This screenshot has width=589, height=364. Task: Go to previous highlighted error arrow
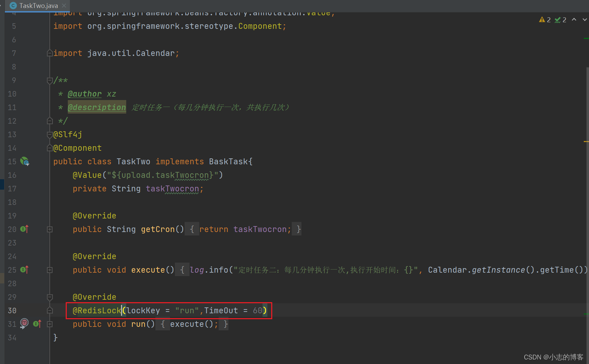tap(574, 19)
